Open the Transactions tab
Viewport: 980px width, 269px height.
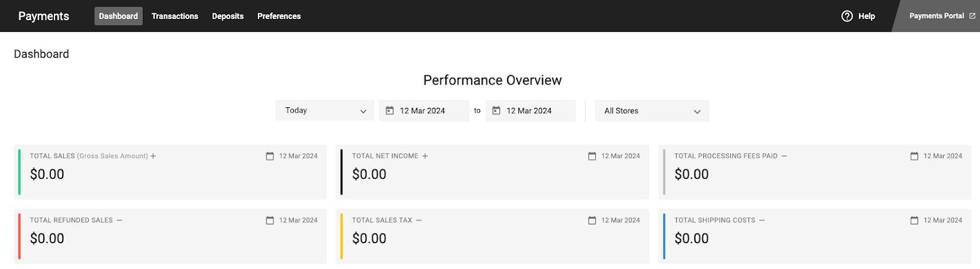pyautogui.click(x=175, y=16)
